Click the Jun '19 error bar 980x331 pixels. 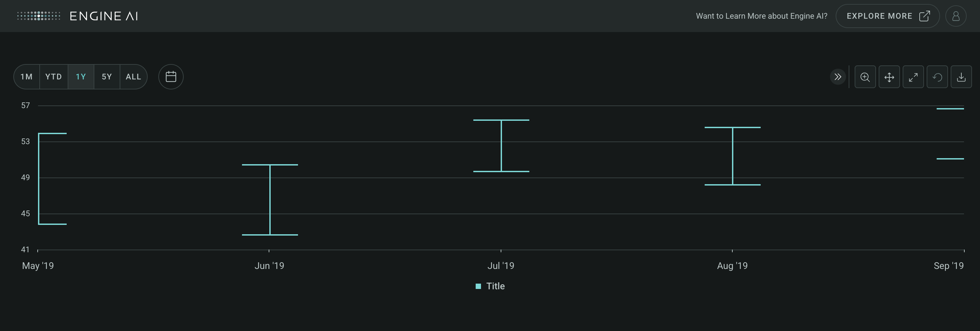(x=270, y=200)
